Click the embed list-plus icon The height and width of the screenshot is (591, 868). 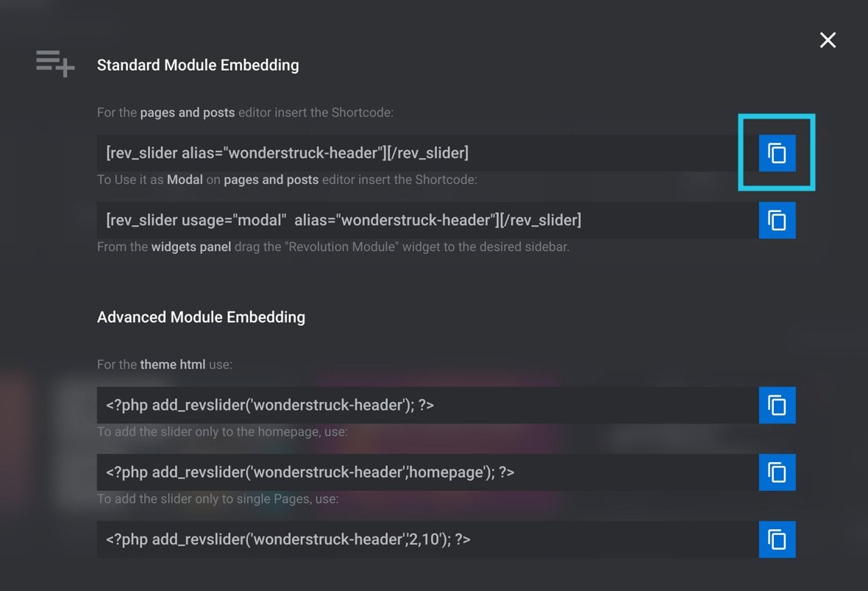(x=55, y=64)
